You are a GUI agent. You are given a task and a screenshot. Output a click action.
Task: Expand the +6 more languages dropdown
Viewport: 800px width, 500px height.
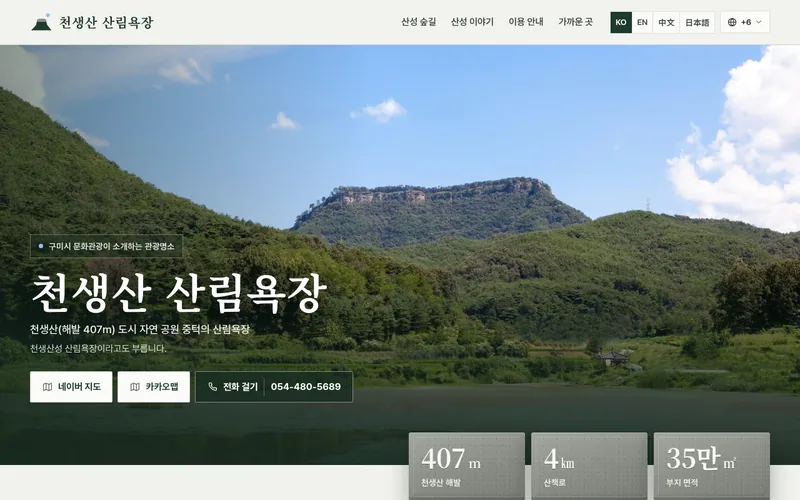[745, 22]
